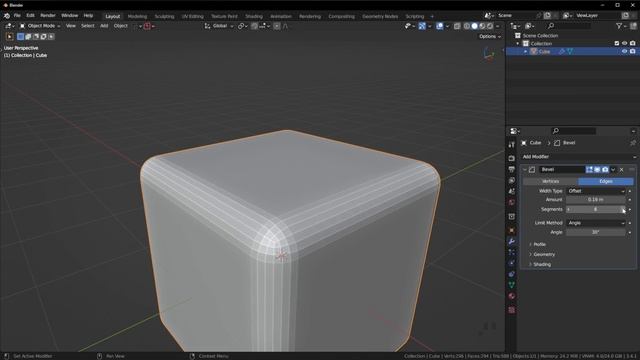
Task: Disable Cube render camera icon
Action: click(x=633, y=51)
